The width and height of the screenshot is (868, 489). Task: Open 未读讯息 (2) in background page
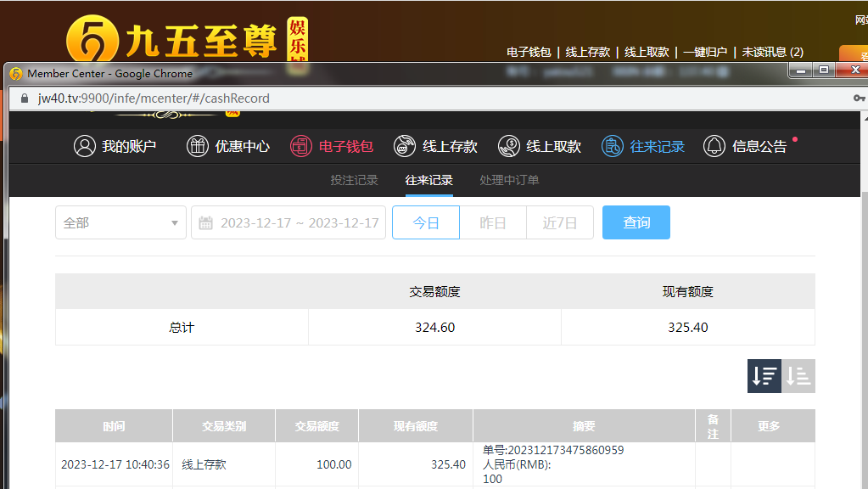point(772,52)
